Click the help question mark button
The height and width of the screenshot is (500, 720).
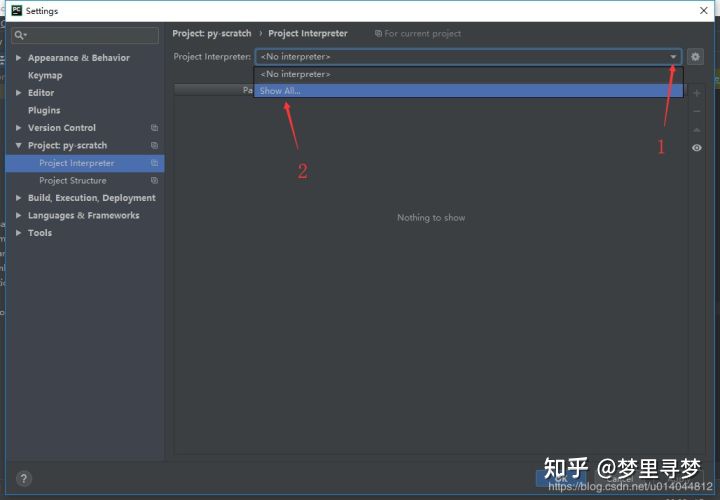point(24,478)
